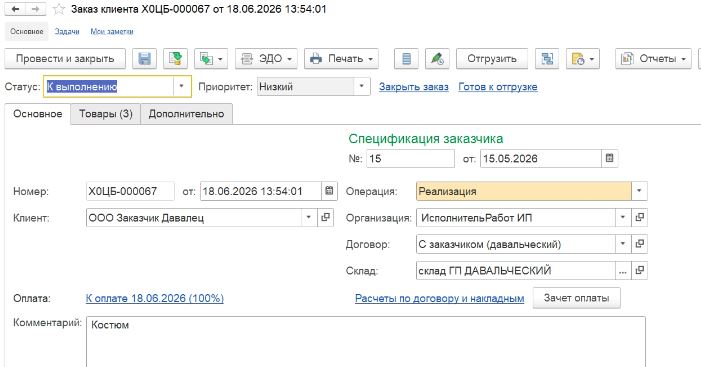The width and height of the screenshot is (701, 367).
Task: Expand the Организация dropdown arrow
Action: [623, 218]
